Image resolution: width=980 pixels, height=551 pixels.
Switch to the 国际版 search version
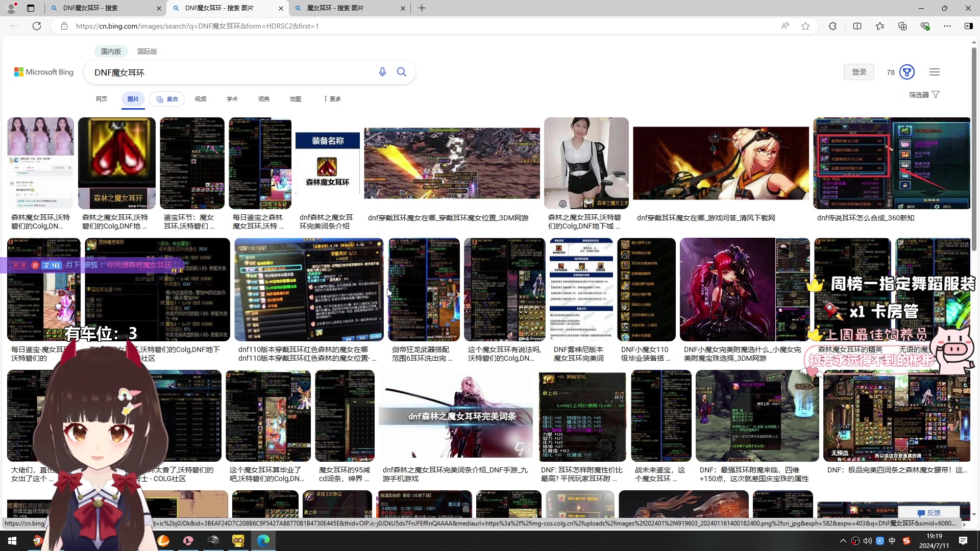[147, 52]
